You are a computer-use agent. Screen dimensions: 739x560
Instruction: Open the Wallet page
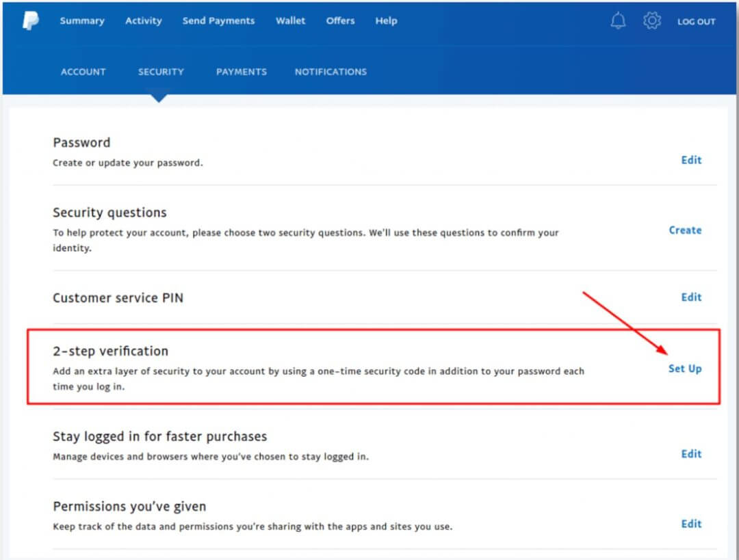291,21
